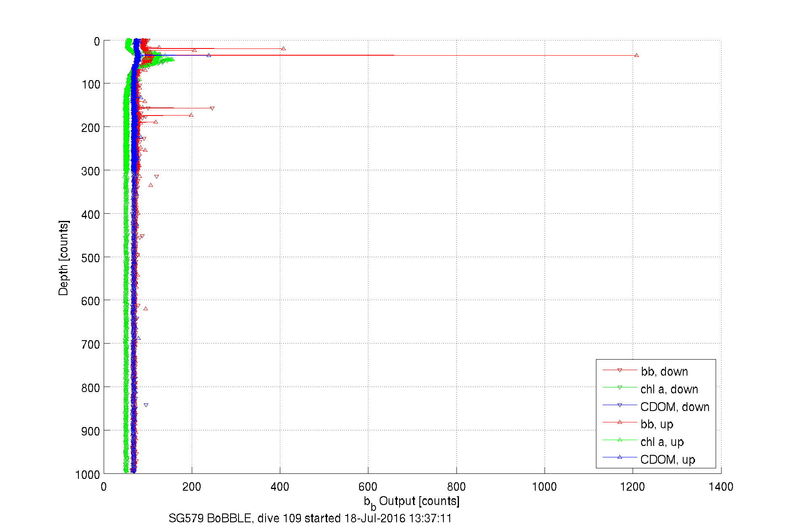797x532 pixels.
Task: Click the red up-triangle marker in legend
Action: [x=620, y=422]
